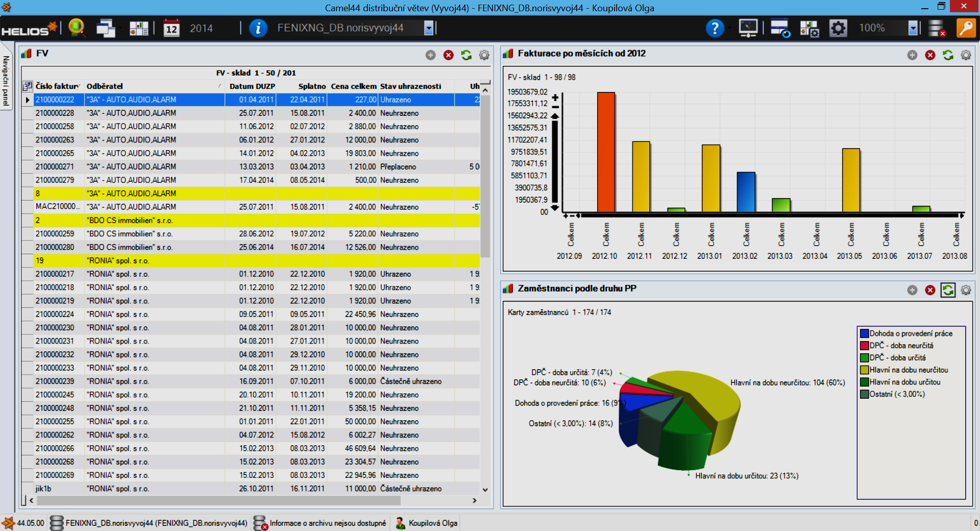Click the grid column chooser icon in FV table

point(28,86)
